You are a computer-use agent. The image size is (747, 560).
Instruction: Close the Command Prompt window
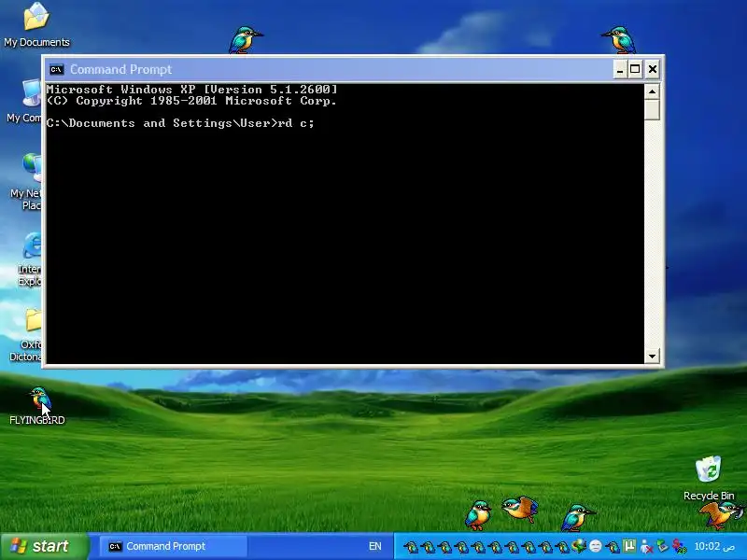(652, 69)
